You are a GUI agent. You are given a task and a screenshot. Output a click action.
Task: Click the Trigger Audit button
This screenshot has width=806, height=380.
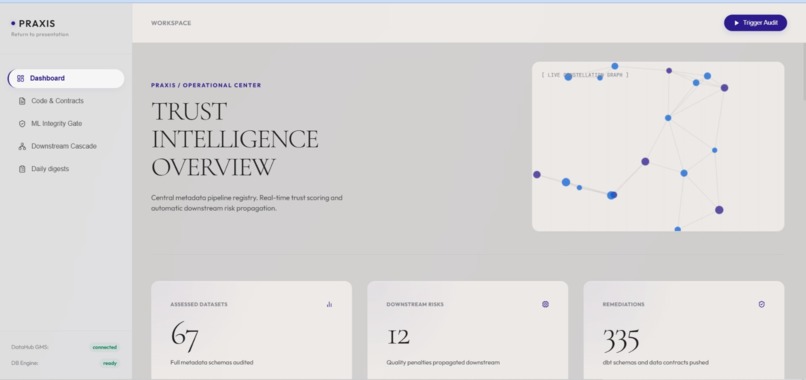pyautogui.click(x=755, y=23)
